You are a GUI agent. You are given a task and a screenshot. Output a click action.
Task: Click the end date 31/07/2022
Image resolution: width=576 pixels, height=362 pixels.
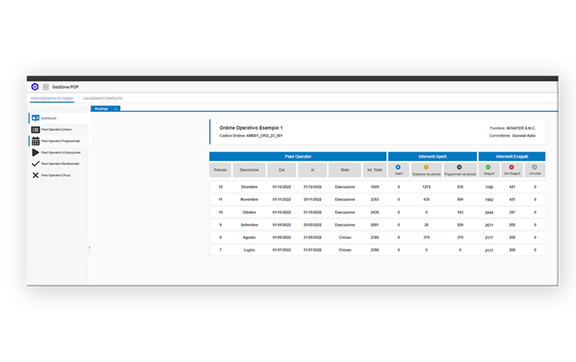(313, 250)
